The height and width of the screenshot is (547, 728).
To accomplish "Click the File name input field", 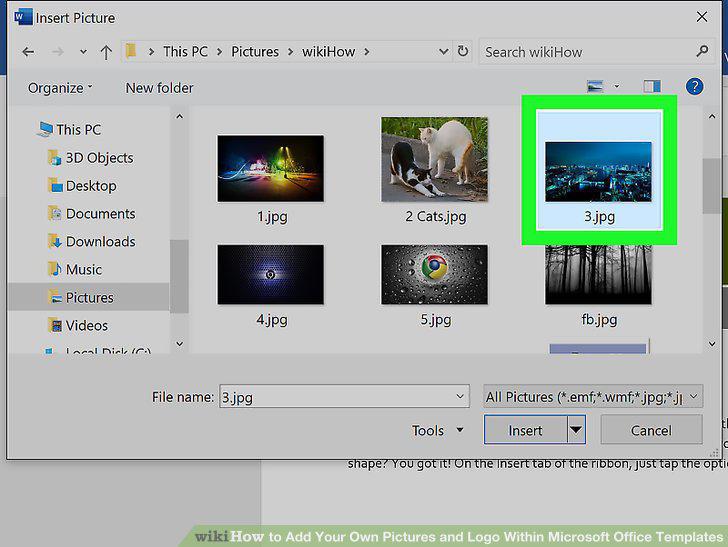I will pos(344,397).
